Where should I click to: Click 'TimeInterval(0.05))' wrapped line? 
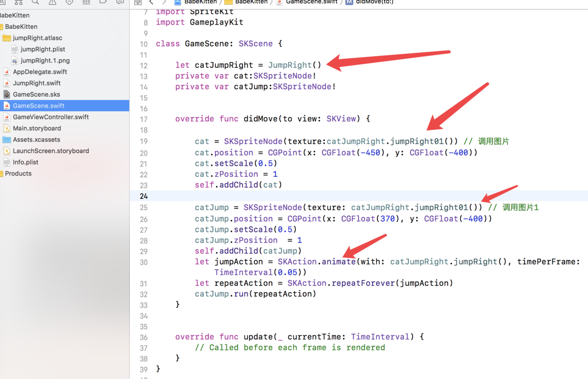(260, 273)
